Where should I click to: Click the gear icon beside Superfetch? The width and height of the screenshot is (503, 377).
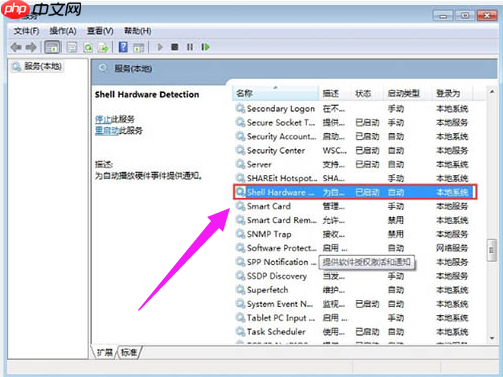point(240,290)
